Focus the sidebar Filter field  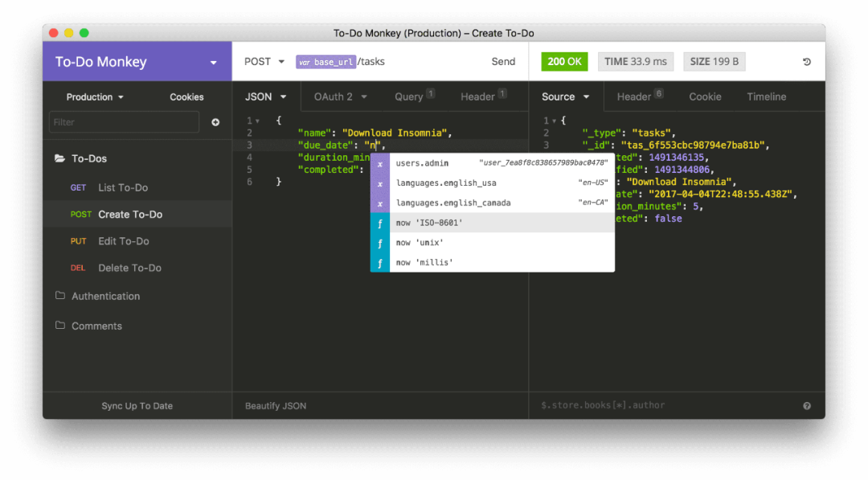point(124,121)
